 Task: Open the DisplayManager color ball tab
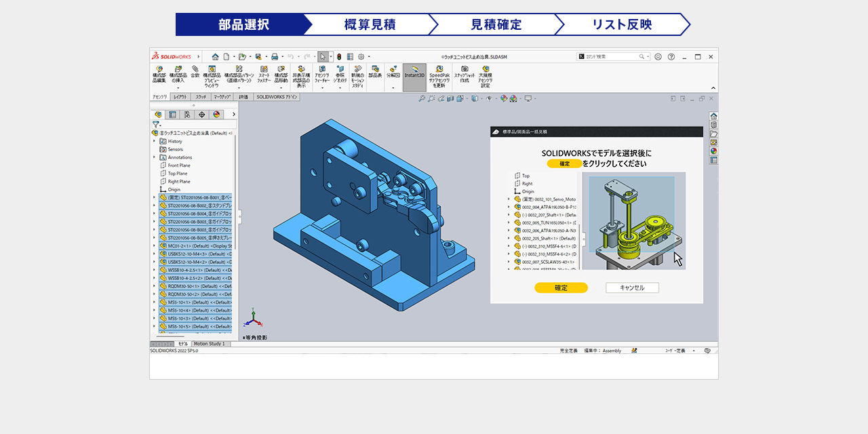click(x=216, y=115)
